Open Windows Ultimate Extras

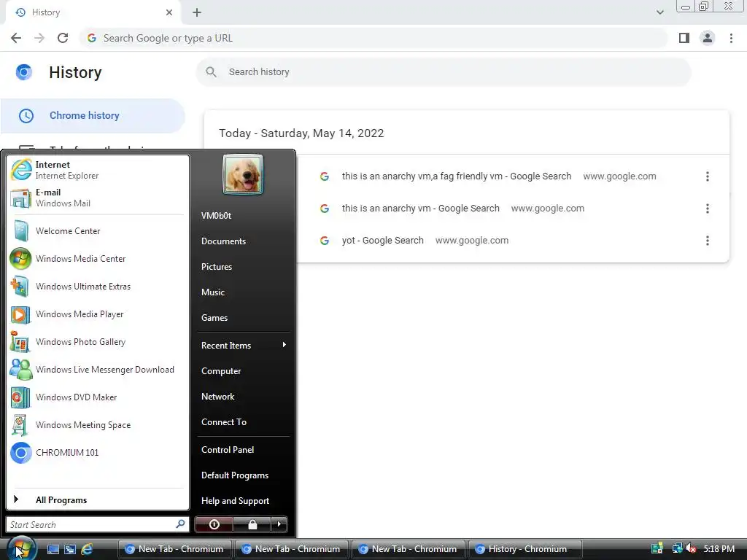(98, 286)
